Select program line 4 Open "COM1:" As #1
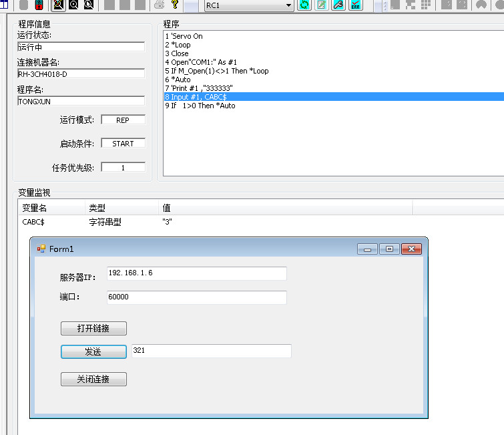Viewport: 504px width, 435px height. (201, 62)
